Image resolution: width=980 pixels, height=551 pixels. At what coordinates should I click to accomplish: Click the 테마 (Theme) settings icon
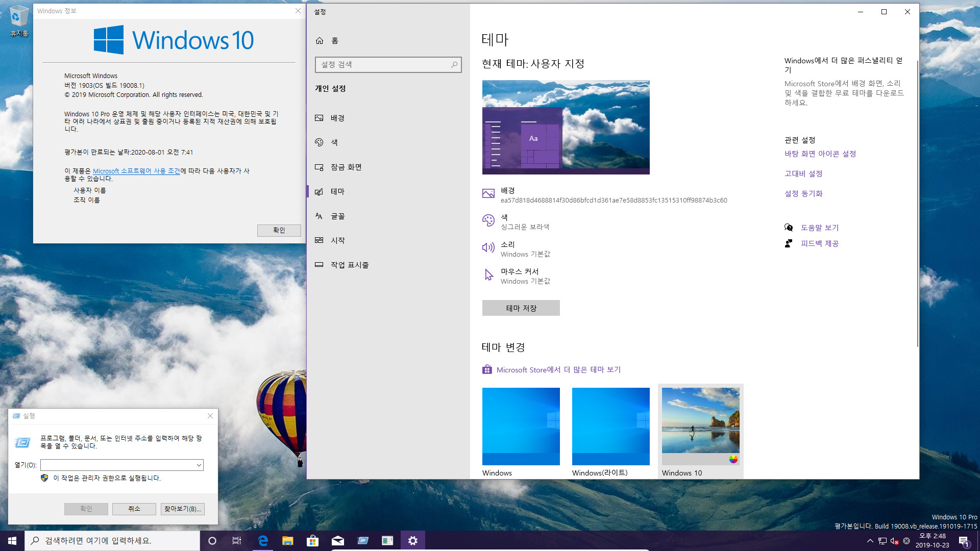coord(320,191)
